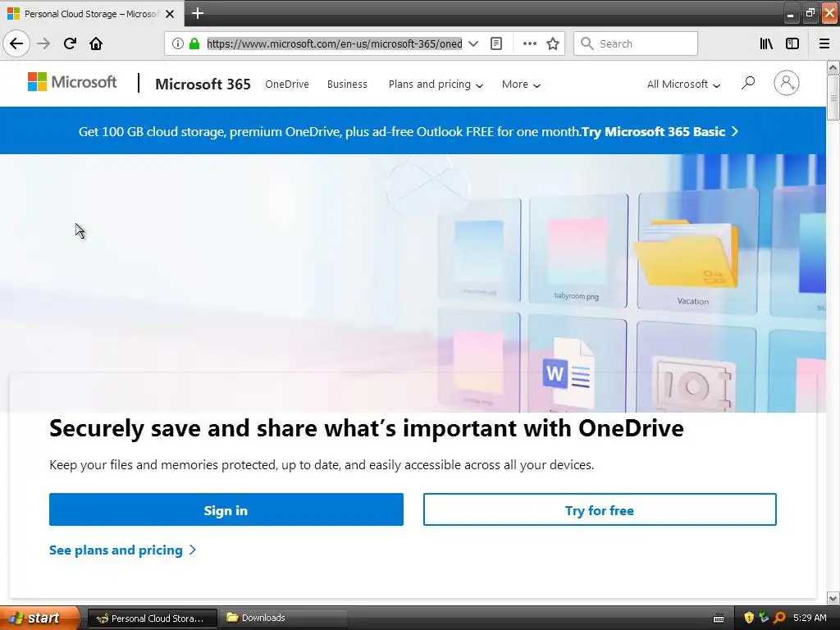Expand the More menu

[x=521, y=84]
